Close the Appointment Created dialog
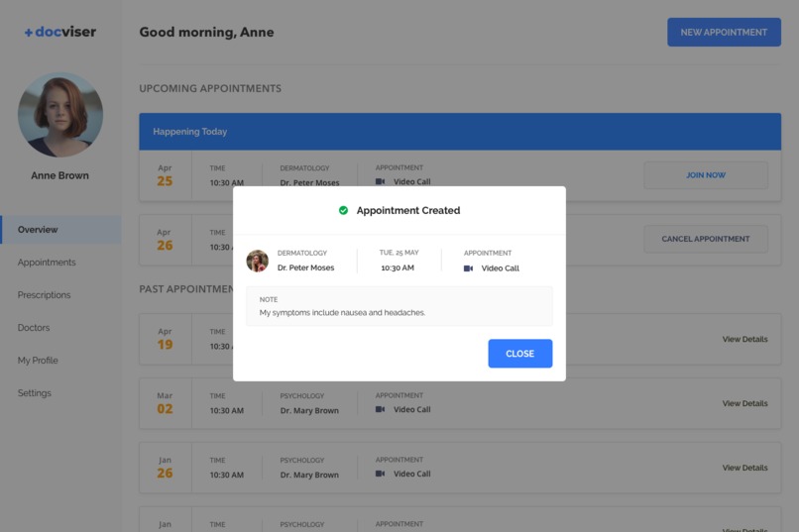This screenshot has height=532, width=799. pos(519,354)
